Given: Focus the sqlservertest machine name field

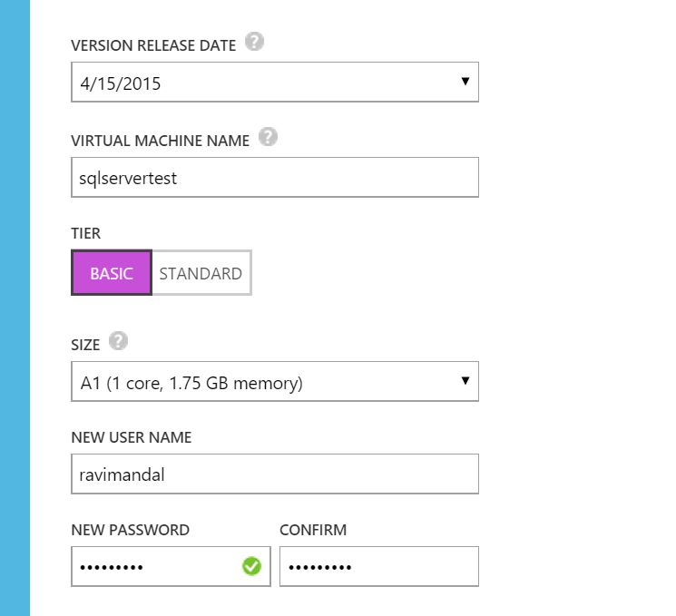Looking at the screenshot, I should (274, 178).
